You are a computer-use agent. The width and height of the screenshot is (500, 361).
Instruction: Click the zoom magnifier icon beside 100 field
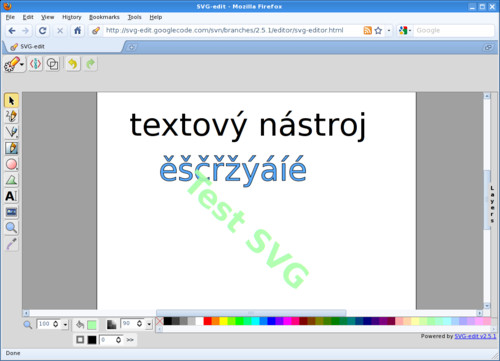click(x=28, y=324)
